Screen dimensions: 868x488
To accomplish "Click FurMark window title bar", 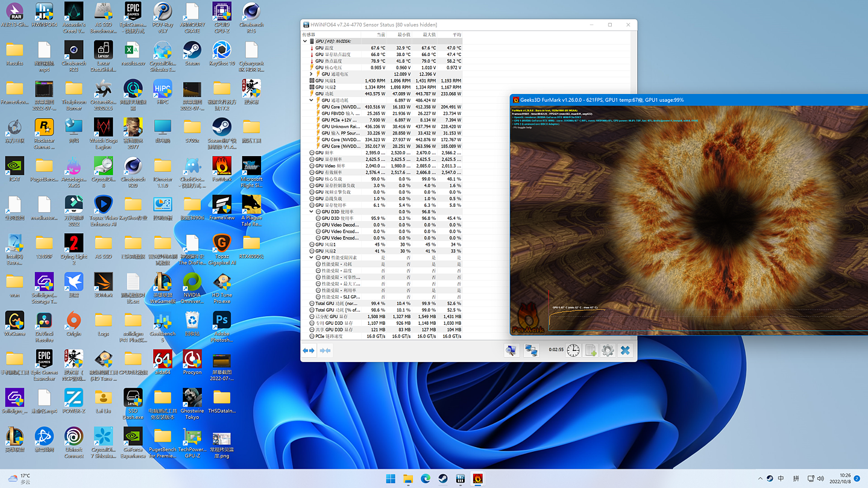I will click(688, 99).
